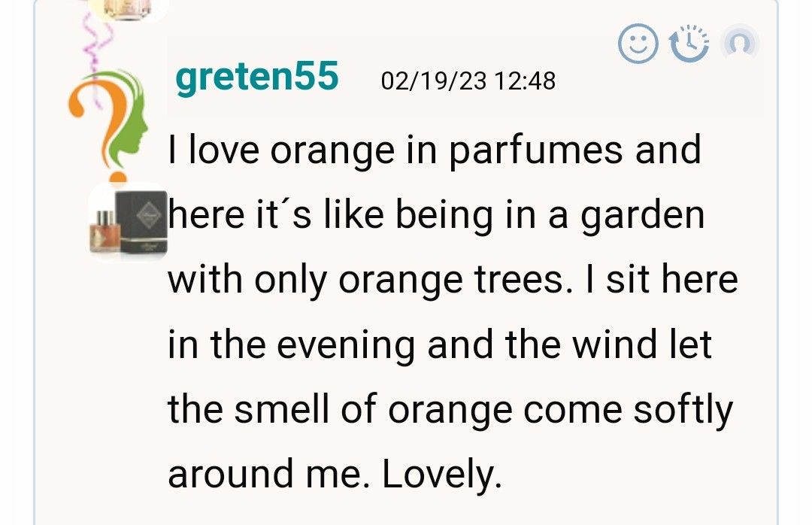Click the word "parfumes" in the first line

click(535, 150)
